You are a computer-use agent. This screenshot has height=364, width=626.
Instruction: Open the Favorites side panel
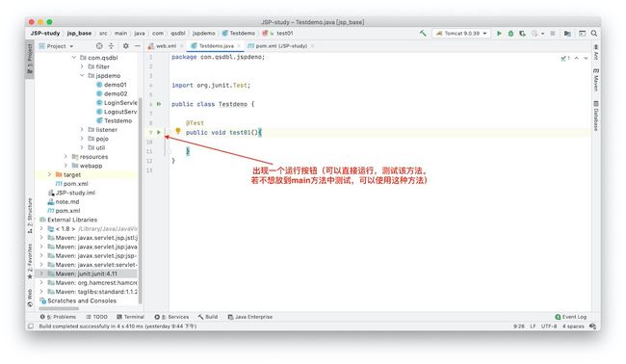[30, 261]
